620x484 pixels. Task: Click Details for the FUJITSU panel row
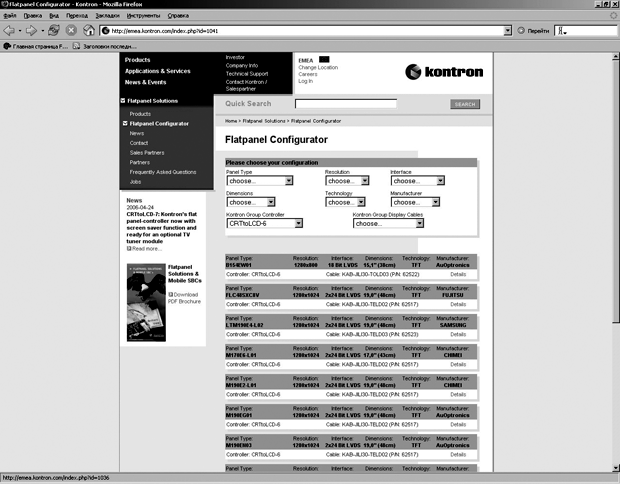(x=458, y=304)
